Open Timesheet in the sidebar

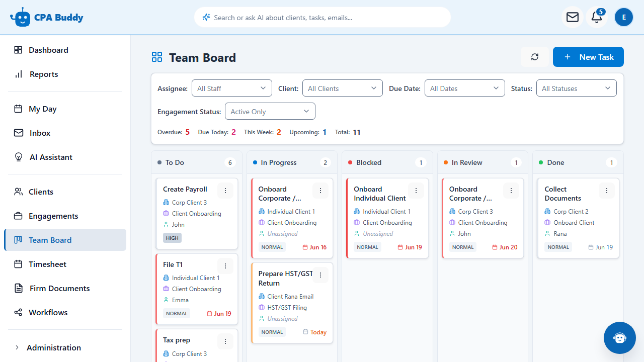[65, 264]
